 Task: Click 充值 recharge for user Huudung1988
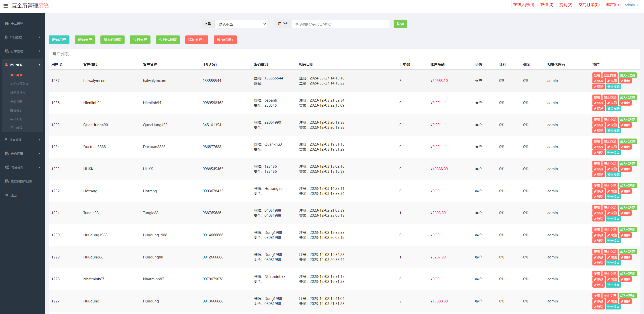pyautogui.click(x=612, y=235)
